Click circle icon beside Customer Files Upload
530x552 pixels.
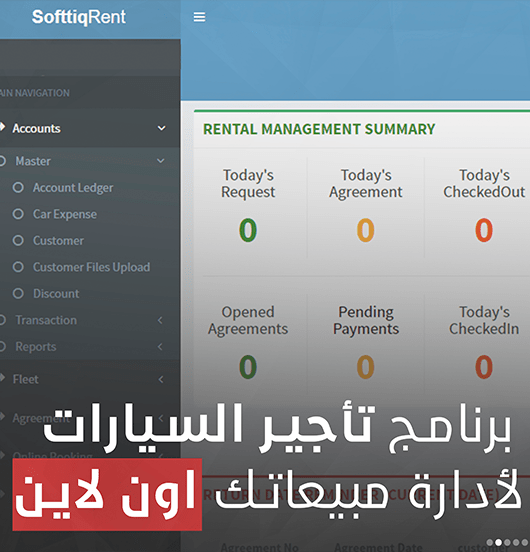coord(18,267)
